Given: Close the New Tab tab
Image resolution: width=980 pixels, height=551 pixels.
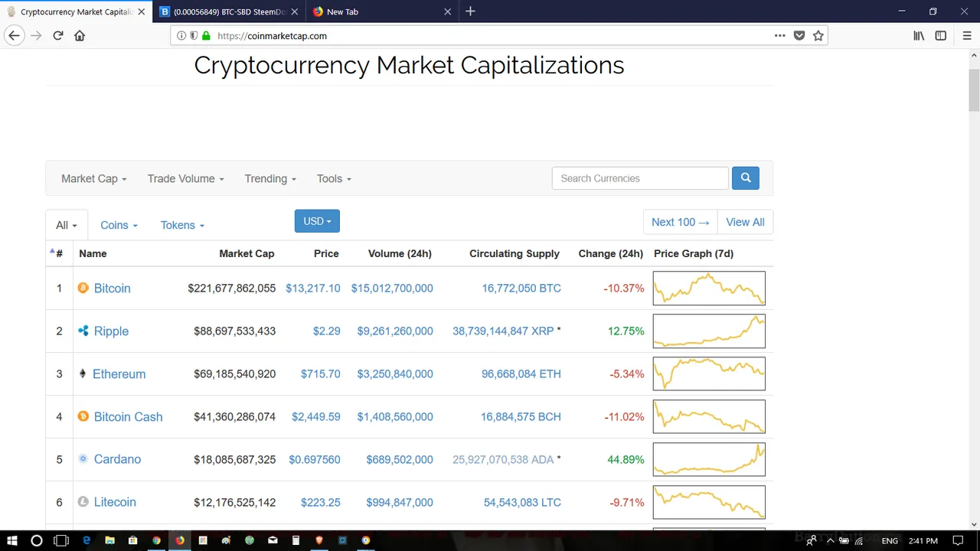Looking at the screenshot, I should click(x=448, y=11).
